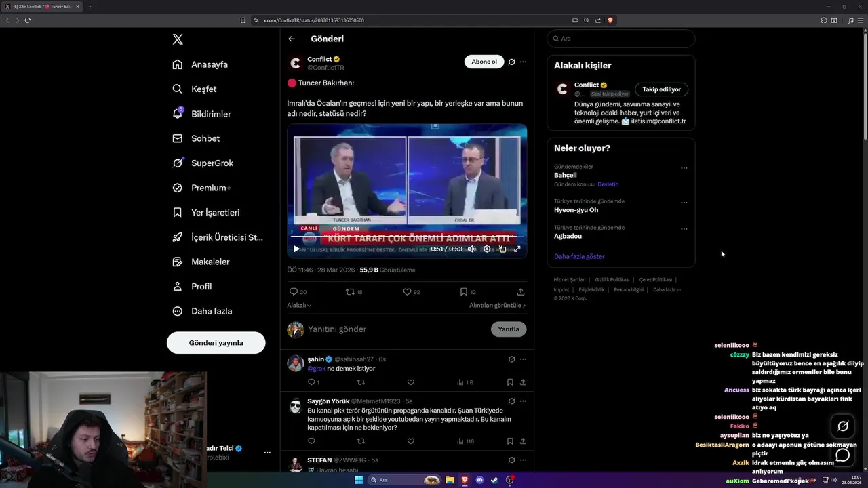Open floating chat bubble button
The height and width of the screenshot is (488, 868).
(x=843, y=455)
